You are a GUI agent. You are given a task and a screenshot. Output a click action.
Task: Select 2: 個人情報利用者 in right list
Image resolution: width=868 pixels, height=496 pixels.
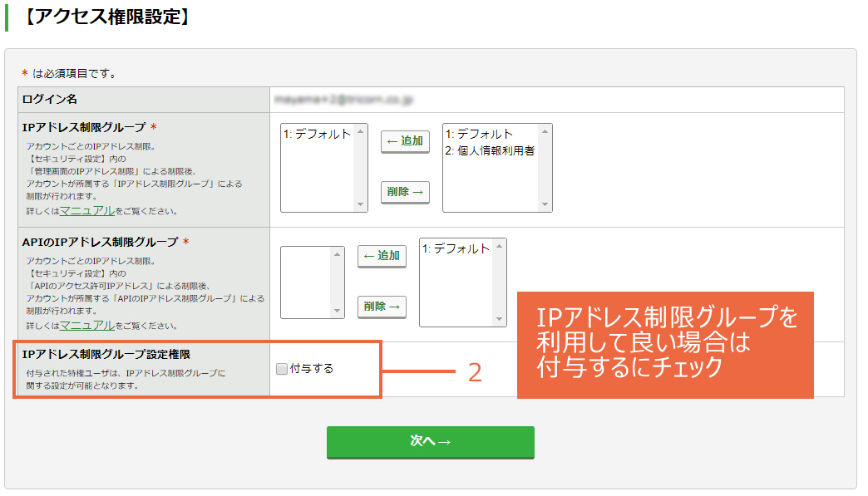(x=491, y=150)
